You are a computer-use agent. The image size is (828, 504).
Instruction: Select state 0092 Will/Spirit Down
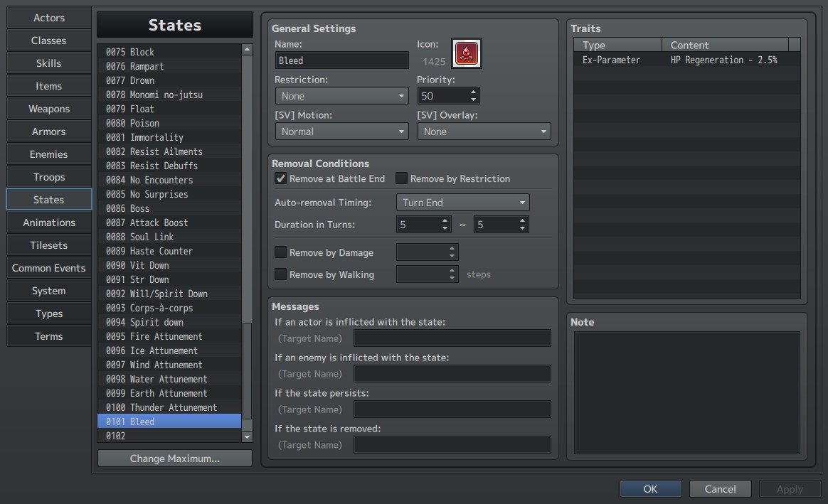169,294
